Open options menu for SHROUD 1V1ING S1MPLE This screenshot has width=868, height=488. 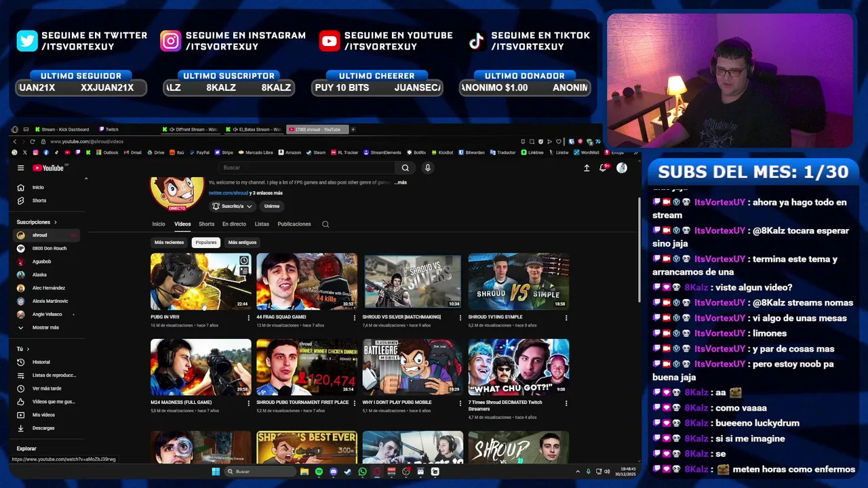pyautogui.click(x=566, y=317)
